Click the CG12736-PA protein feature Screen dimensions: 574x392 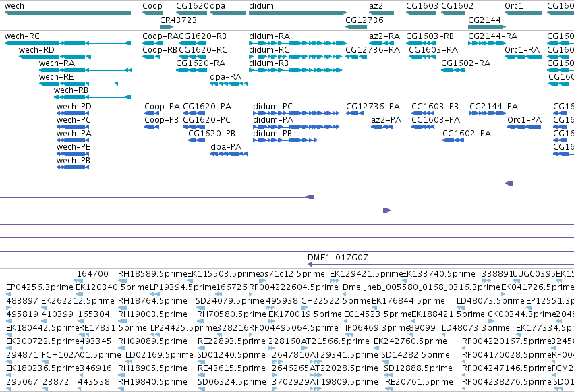(355, 113)
